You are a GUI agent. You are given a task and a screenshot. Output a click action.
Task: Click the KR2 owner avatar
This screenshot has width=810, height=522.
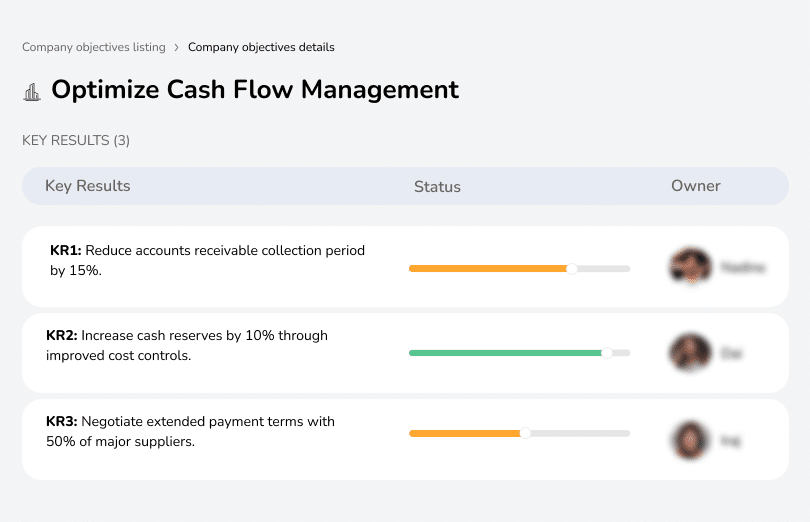tap(690, 352)
